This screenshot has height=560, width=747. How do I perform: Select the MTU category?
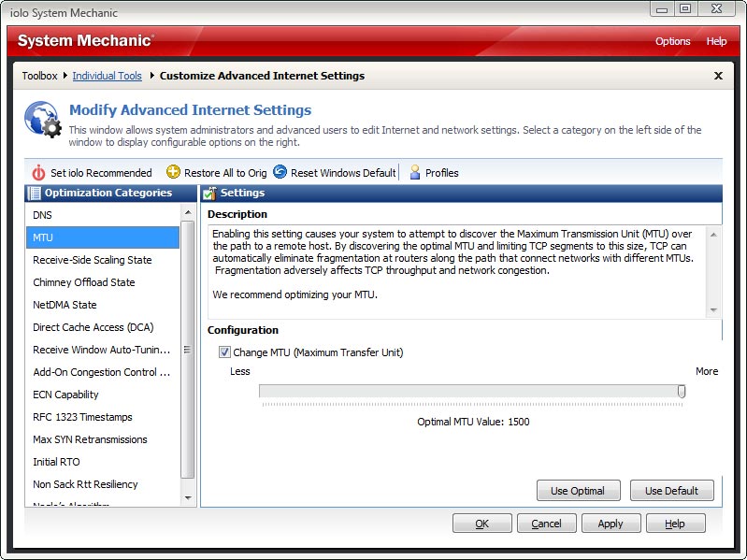[103, 237]
